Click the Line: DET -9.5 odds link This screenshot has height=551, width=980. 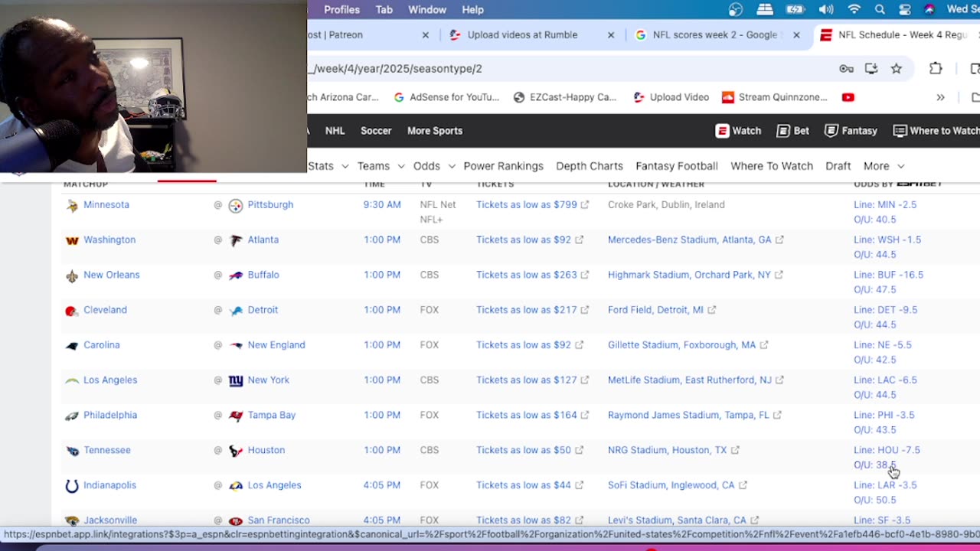[886, 310]
